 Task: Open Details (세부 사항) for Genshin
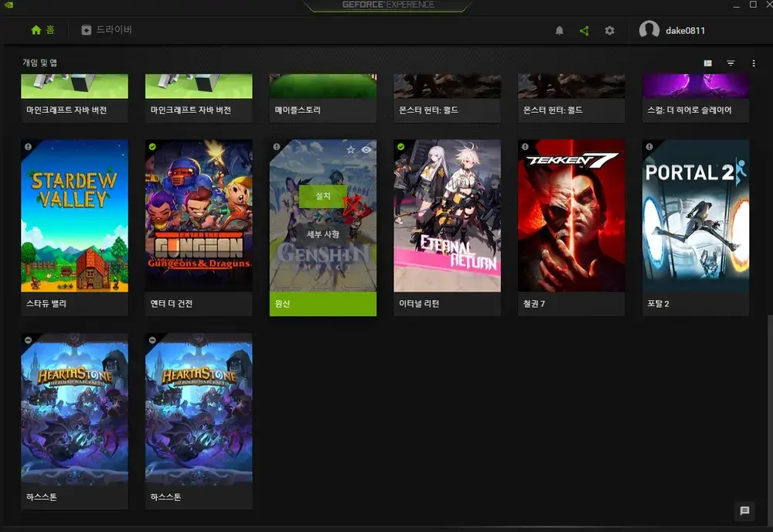pyautogui.click(x=322, y=234)
